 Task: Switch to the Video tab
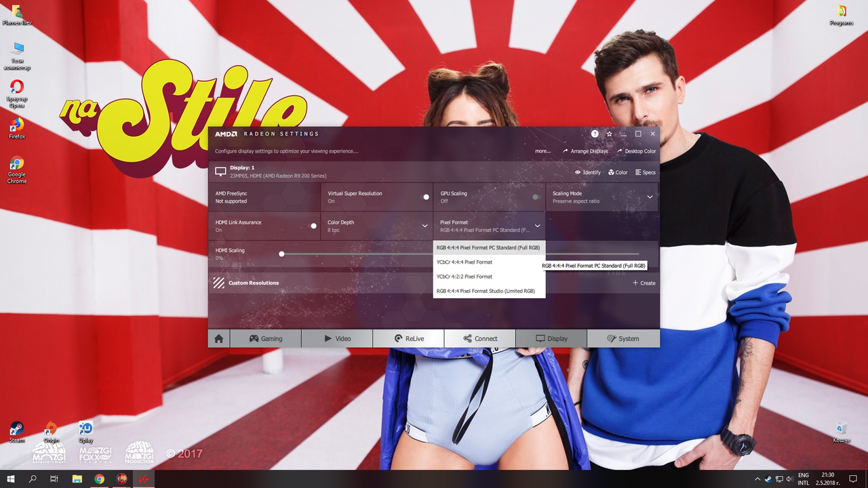(337, 338)
